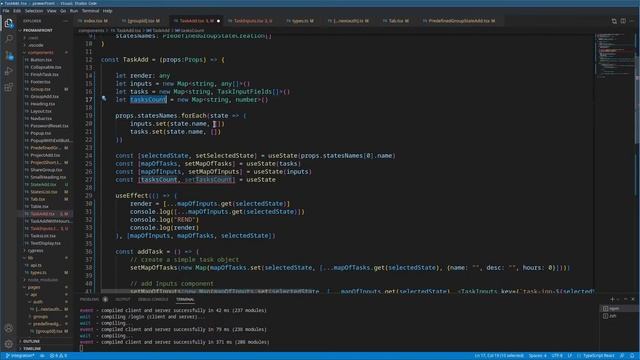Open the Help menu
Image resolution: width=640 pixels, height=360 pixels.
click(x=107, y=11)
